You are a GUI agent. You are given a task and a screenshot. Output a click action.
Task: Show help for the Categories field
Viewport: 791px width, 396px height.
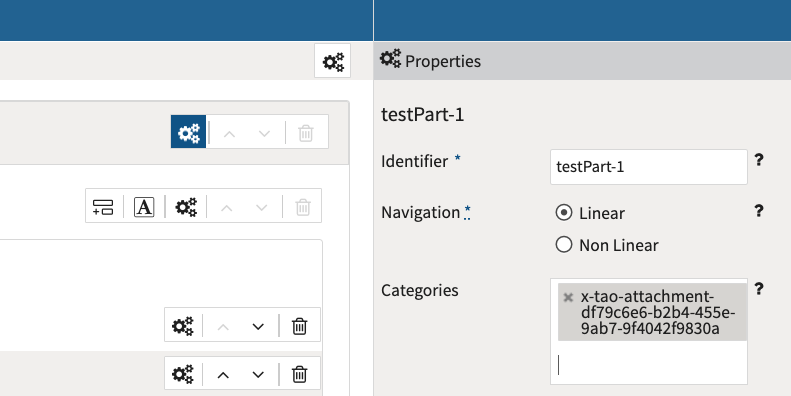(x=758, y=289)
